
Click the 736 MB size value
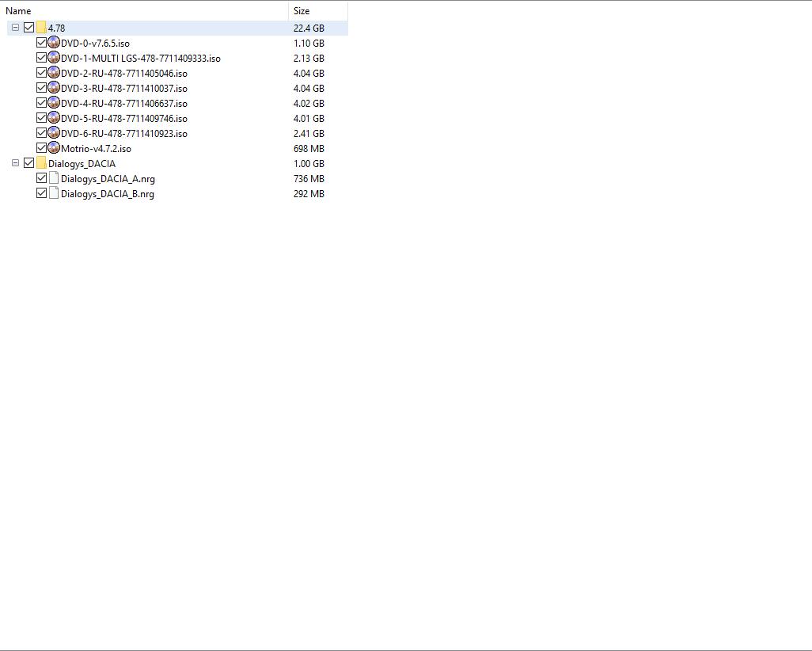tap(309, 179)
